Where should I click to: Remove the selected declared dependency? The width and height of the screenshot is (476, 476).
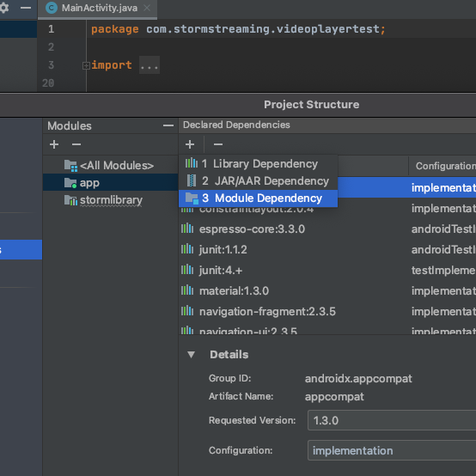pos(218,144)
